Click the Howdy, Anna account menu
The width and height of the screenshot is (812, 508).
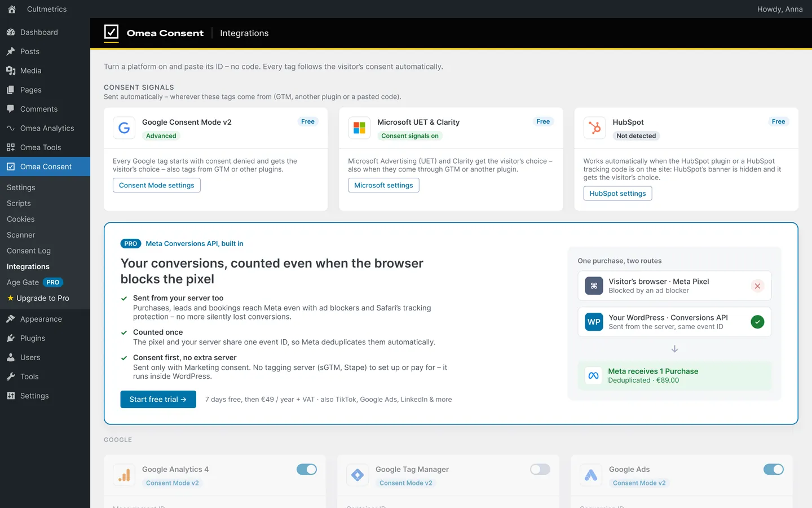point(780,9)
